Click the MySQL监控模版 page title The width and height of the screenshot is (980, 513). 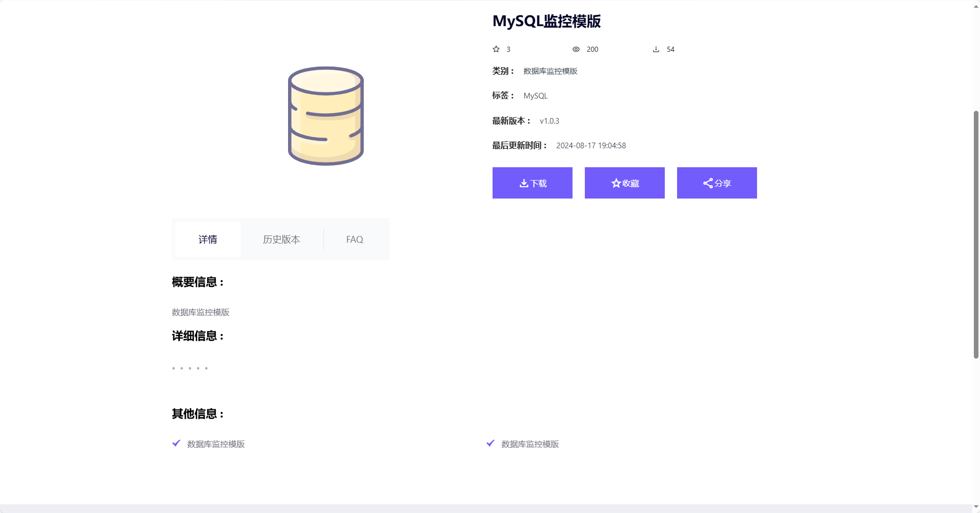(x=546, y=22)
